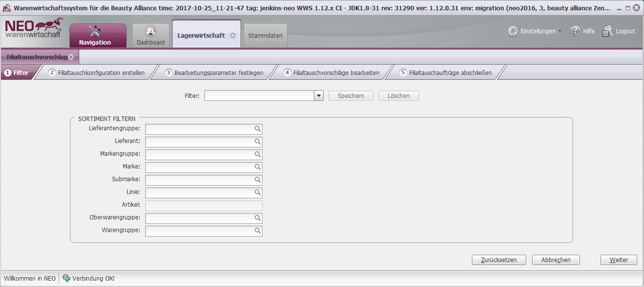Maximize the application window
This screenshot has height=287, width=644.
[628, 9]
